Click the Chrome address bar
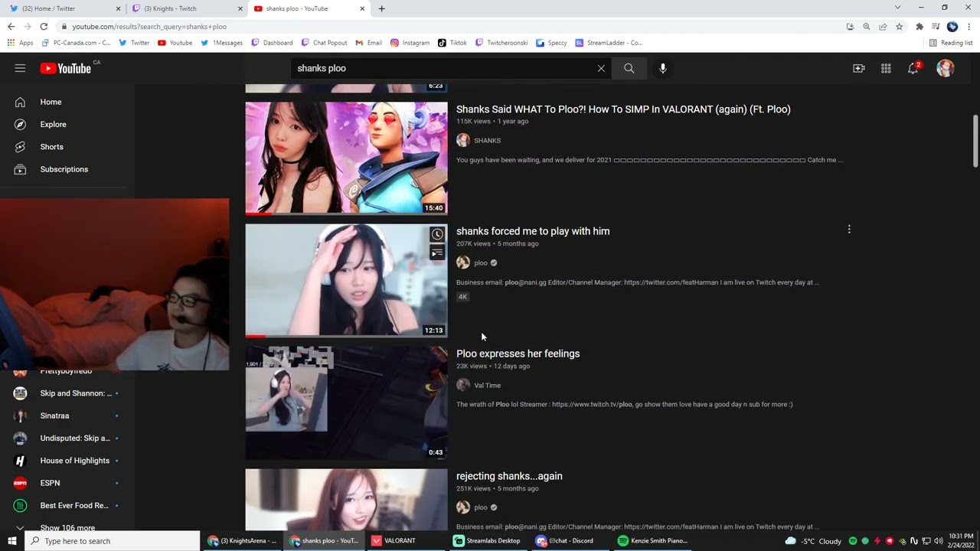The image size is (980, 551). [x=452, y=26]
